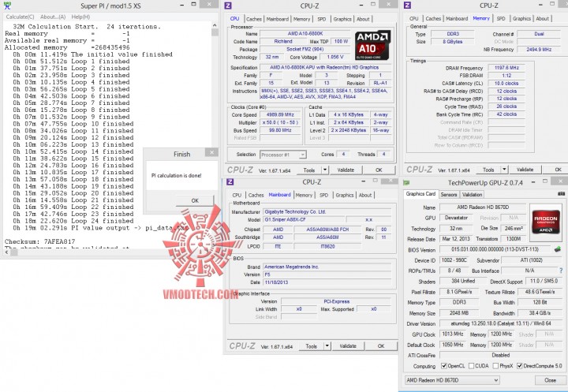Image resolution: width=568 pixels, height=392 pixels.
Task: Open the About...(A) menu in Super PI
Action: (x=53, y=17)
